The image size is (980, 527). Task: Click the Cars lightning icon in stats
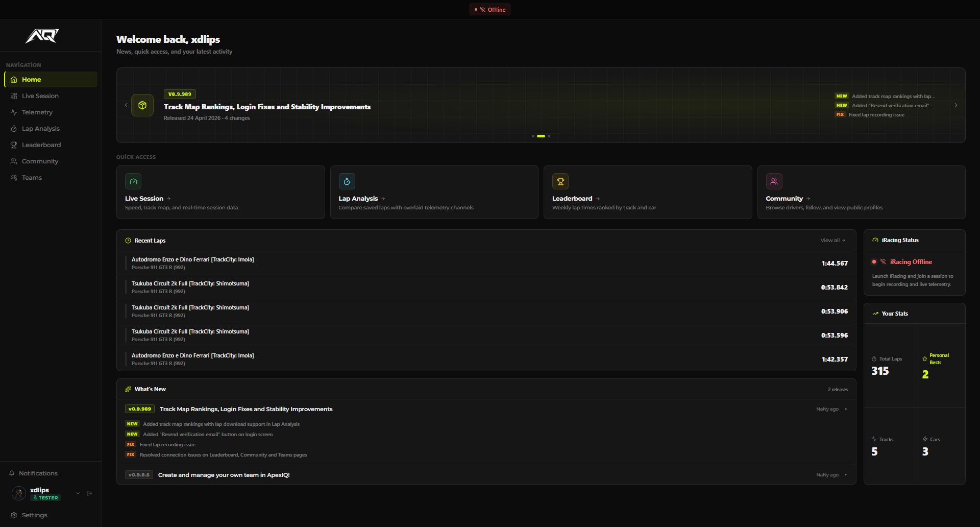point(925,439)
